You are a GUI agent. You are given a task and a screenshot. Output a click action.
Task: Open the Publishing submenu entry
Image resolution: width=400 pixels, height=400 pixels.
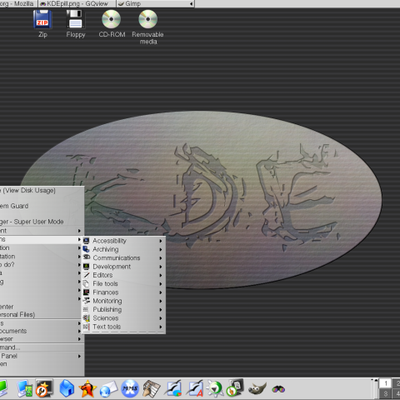click(x=124, y=309)
